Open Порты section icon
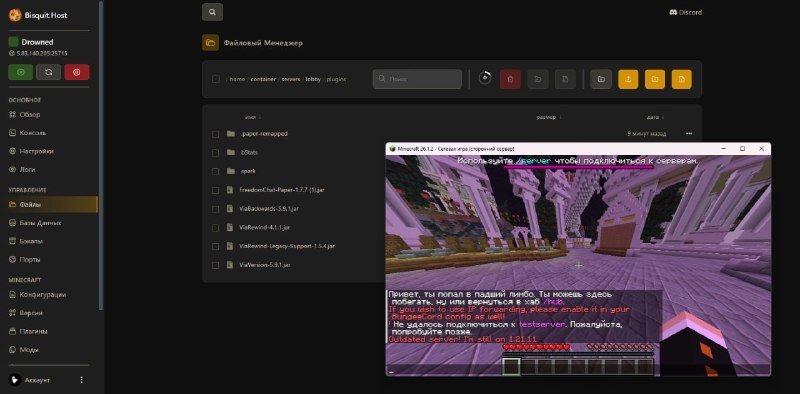Image resolution: width=800 pixels, height=394 pixels. (x=13, y=259)
